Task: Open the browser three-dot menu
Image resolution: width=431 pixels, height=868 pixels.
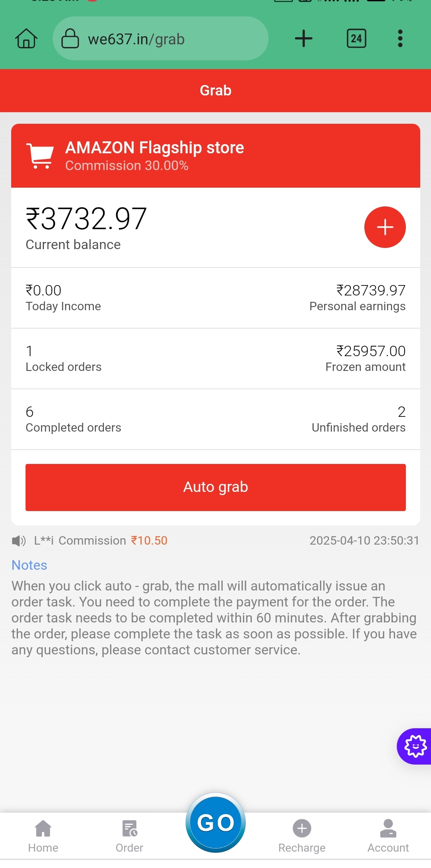Action: point(400,39)
